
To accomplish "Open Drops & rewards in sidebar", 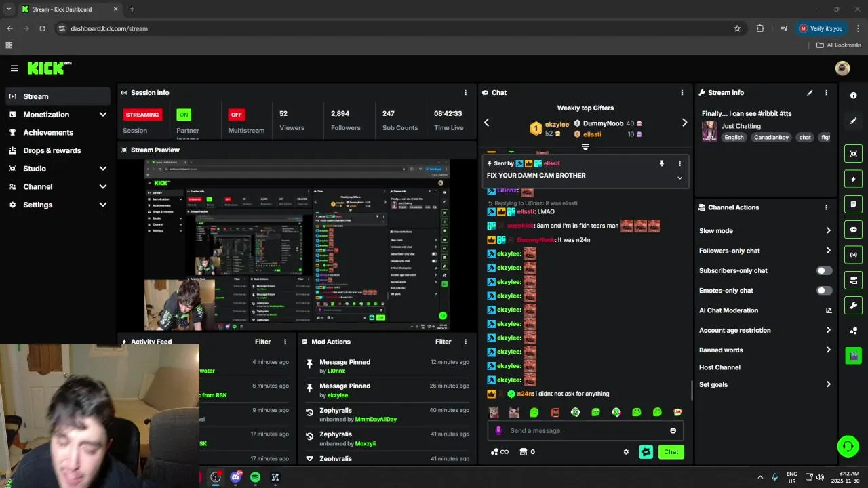I will [57, 150].
